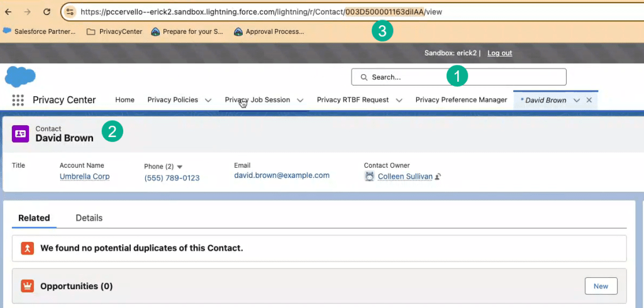Click the Opportunities crown icon
The width and height of the screenshot is (644, 308).
[x=27, y=286]
